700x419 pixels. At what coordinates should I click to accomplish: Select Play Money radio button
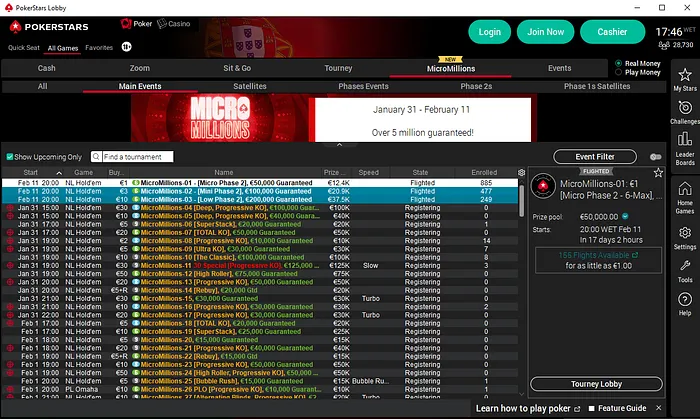[618, 72]
